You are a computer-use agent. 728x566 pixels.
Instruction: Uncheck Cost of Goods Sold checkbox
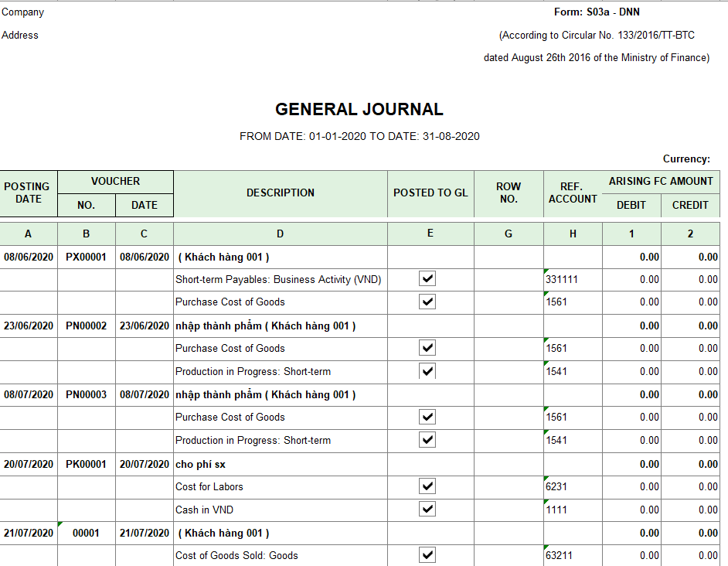(427, 555)
